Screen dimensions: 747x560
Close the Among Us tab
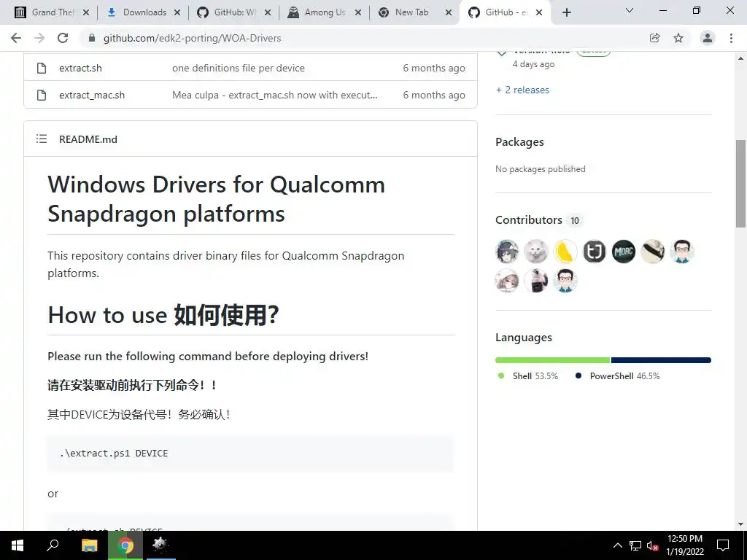(358, 13)
